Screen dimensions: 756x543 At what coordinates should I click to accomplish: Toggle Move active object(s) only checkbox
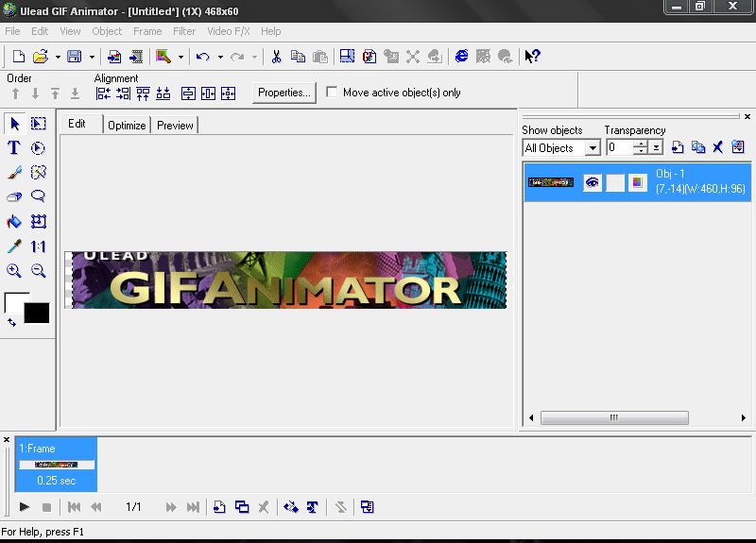point(332,92)
